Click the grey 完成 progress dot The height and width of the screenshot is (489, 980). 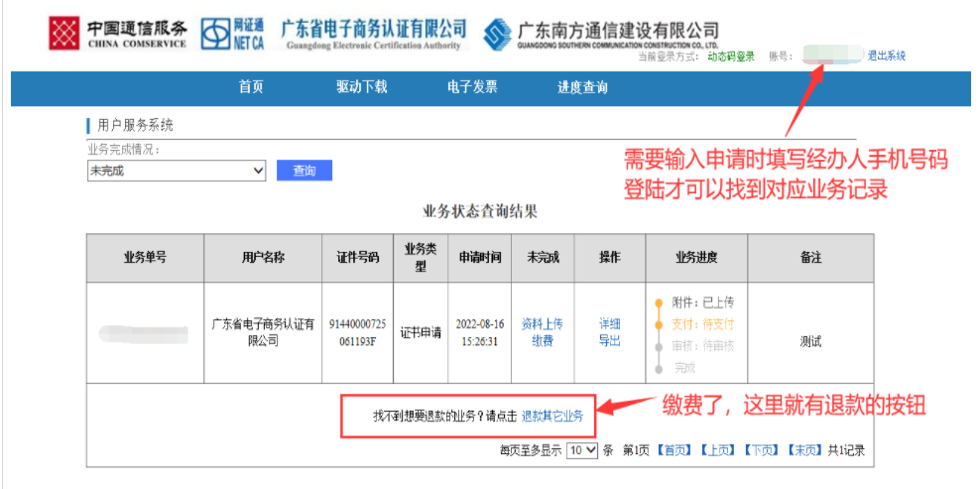click(x=659, y=368)
